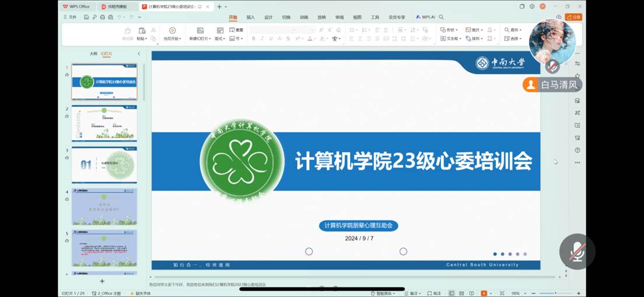
Task: Open the 版式 layout dropdown
Action: [x=220, y=39]
